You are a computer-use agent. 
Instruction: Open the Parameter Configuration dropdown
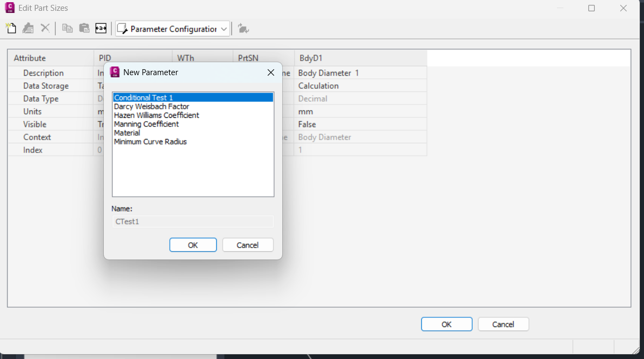[x=172, y=29]
